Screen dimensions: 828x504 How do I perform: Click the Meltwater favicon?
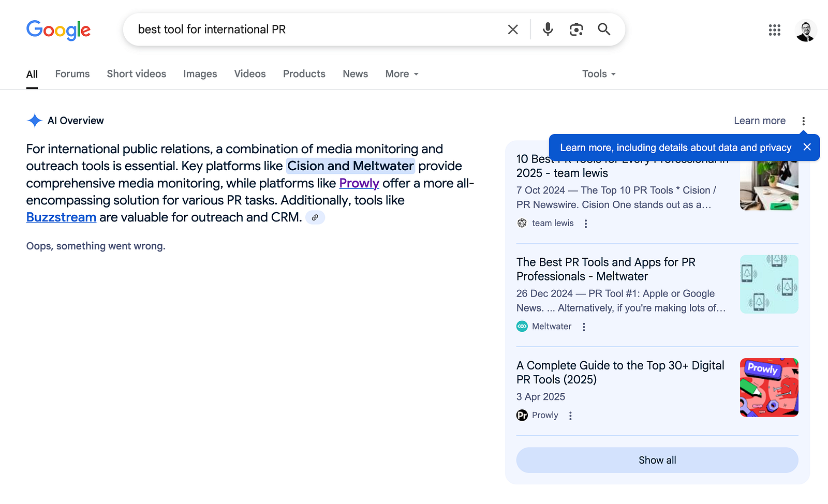point(522,327)
